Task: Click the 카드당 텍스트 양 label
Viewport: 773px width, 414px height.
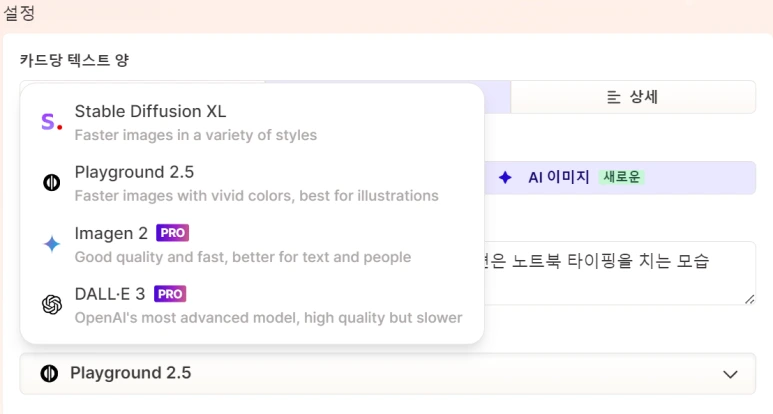Action: pos(74,60)
